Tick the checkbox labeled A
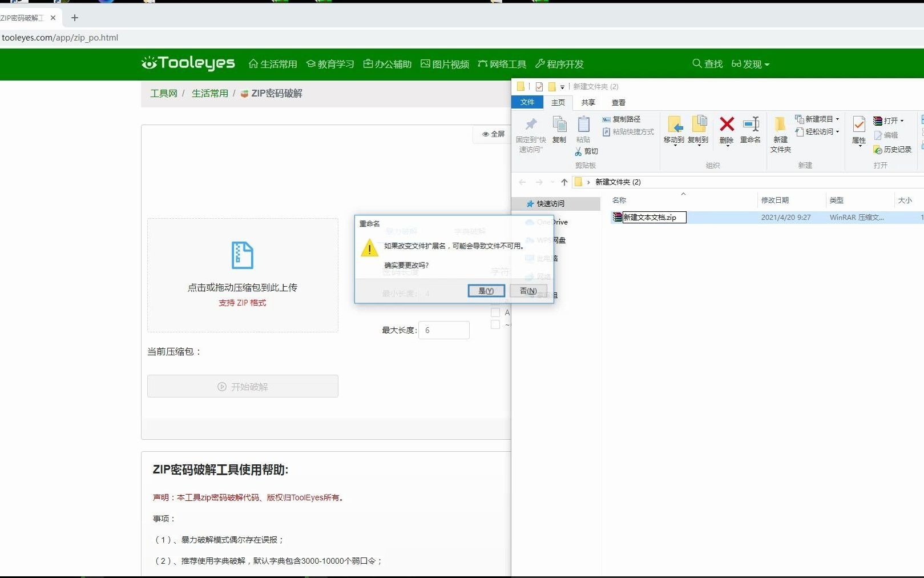Image resolution: width=924 pixels, height=578 pixels. (495, 312)
